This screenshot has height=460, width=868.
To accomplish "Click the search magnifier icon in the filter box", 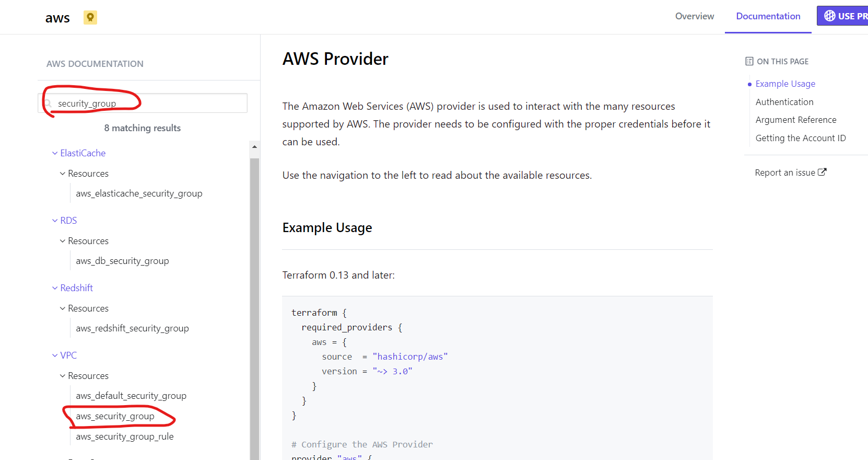I will point(48,103).
